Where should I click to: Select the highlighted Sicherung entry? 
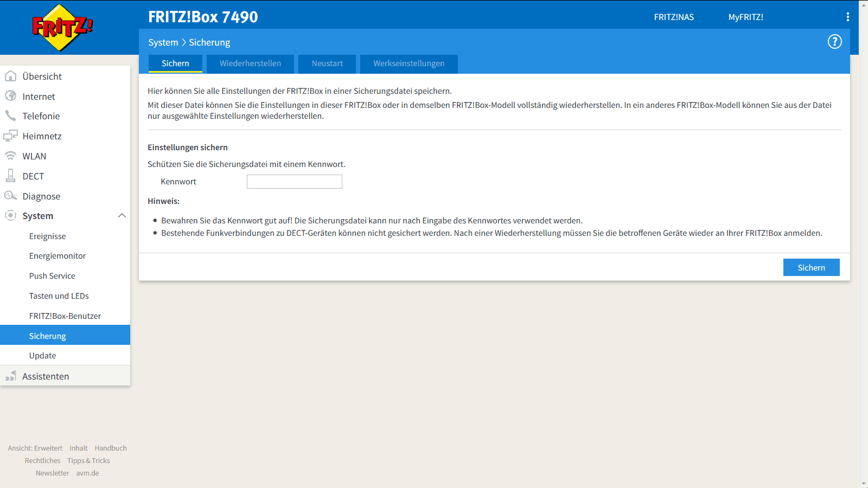tap(65, 335)
